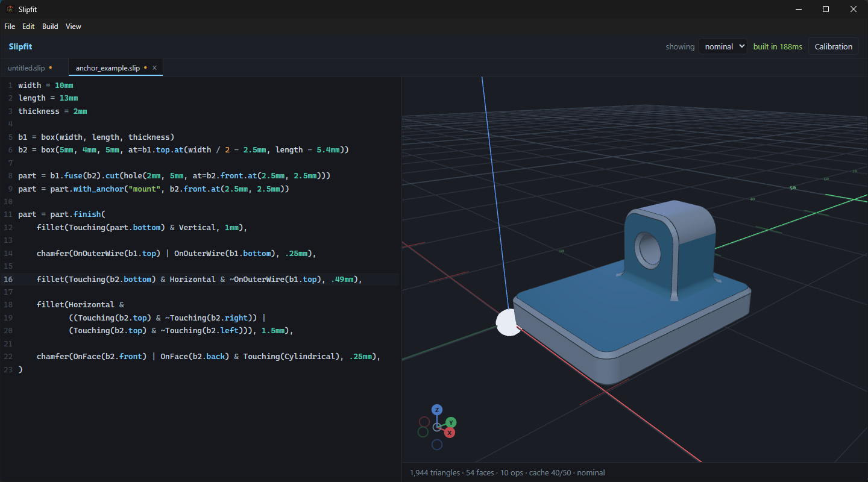Open the View menu
868x482 pixels.
[74, 27]
